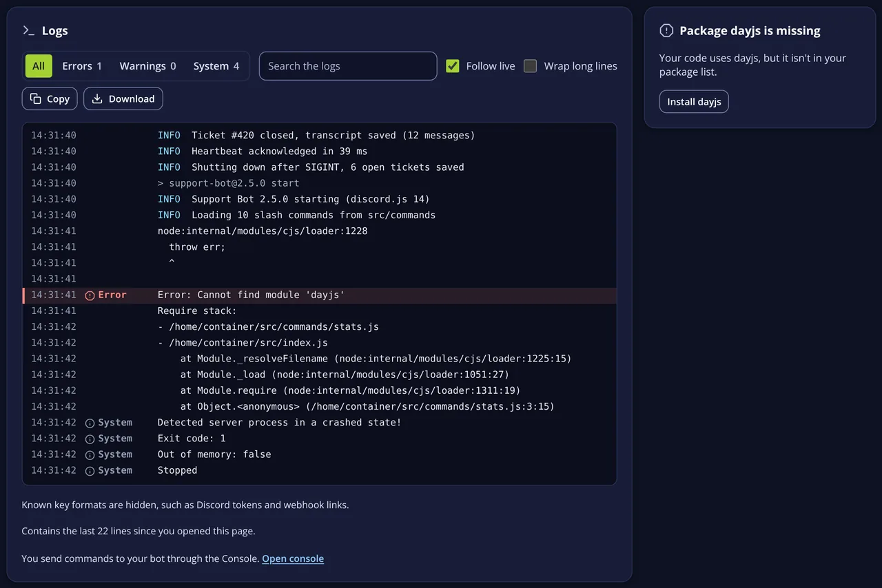Enable Wrap long lines checkbox
882x588 pixels.
[x=530, y=66]
